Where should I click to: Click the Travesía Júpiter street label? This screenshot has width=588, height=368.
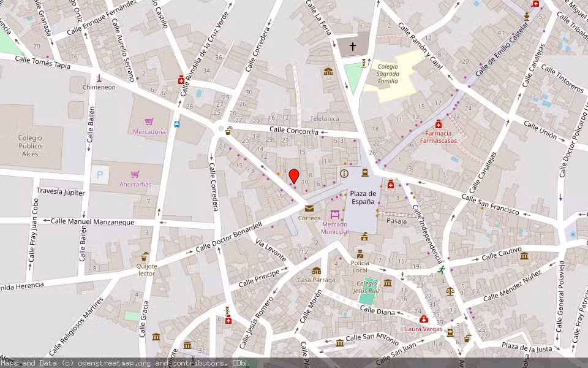[x=61, y=192]
